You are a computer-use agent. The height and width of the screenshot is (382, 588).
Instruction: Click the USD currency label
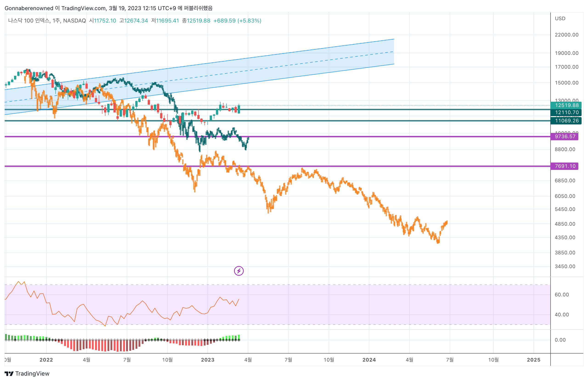560,19
